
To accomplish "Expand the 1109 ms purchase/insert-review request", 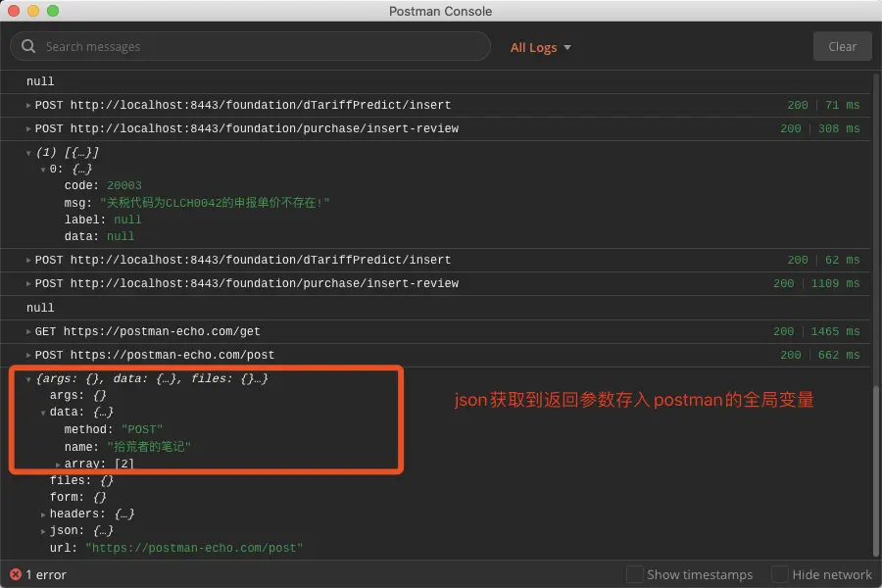I will [x=28, y=283].
